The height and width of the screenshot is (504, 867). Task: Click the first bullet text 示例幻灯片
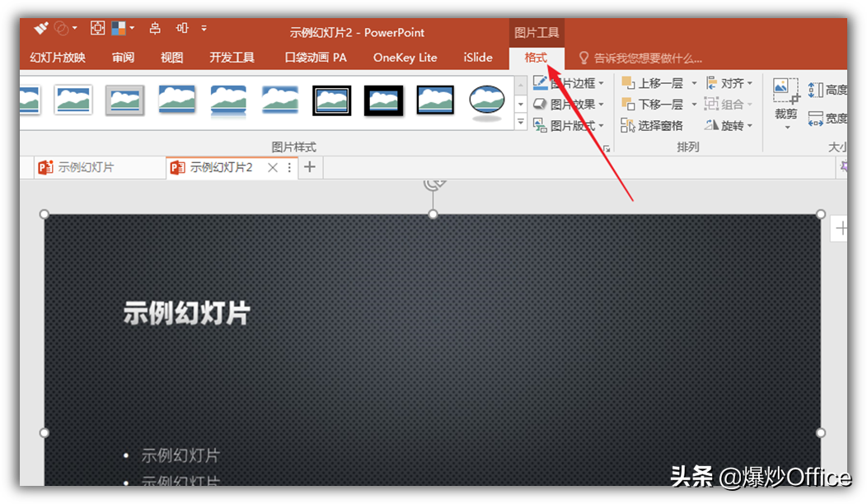point(180,455)
